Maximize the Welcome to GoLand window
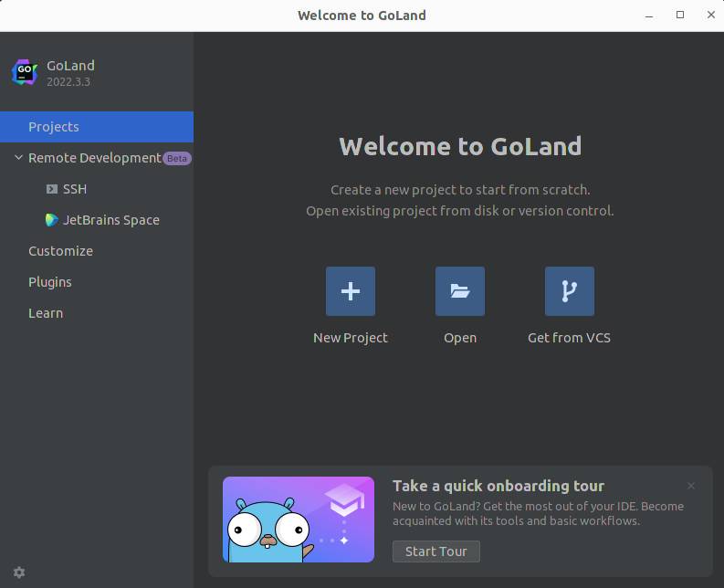Screen dimensions: 724x588 (x=679, y=16)
